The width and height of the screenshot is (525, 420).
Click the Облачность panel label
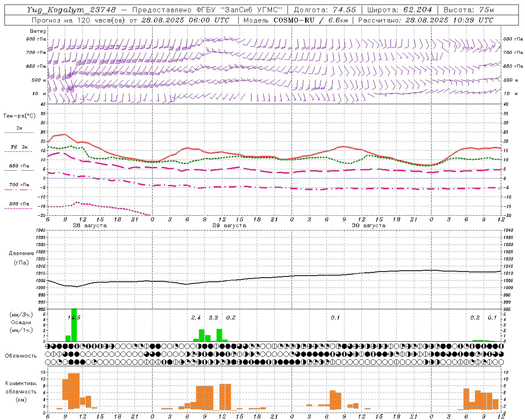point(21,356)
